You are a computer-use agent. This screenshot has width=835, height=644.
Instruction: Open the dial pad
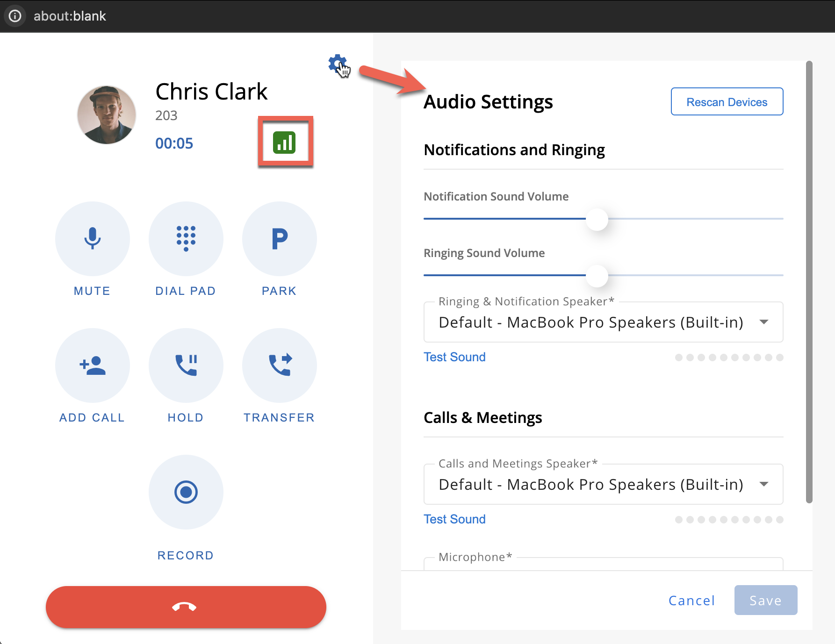pyautogui.click(x=186, y=238)
